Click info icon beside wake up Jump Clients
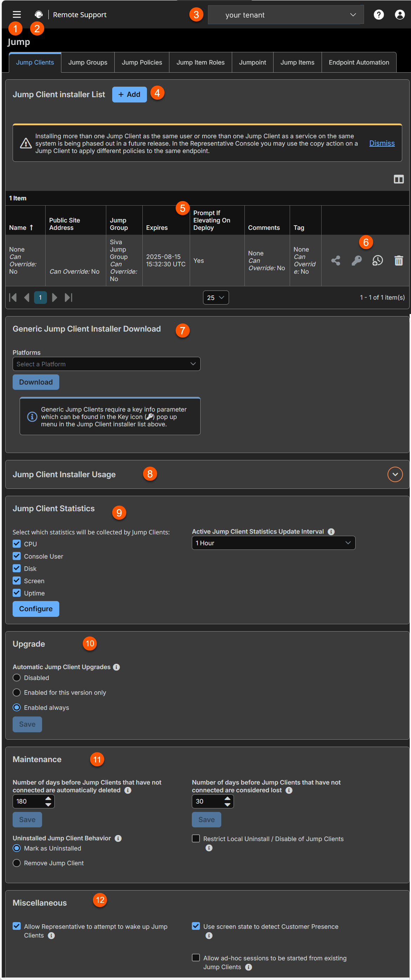The height and width of the screenshot is (980, 411). pyautogui.click(x=51, y=935)
